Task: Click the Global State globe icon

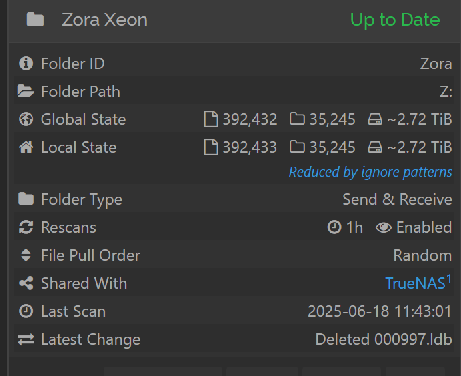Action: click(26, 119)
